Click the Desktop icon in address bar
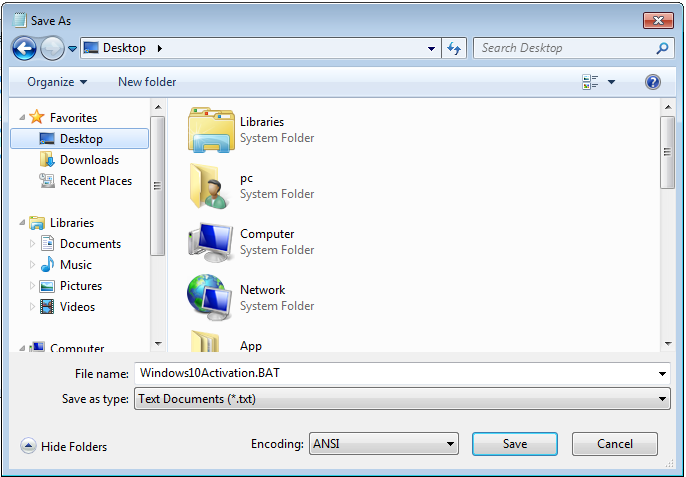This screenshot has width=686, height=477. (91, 48)
